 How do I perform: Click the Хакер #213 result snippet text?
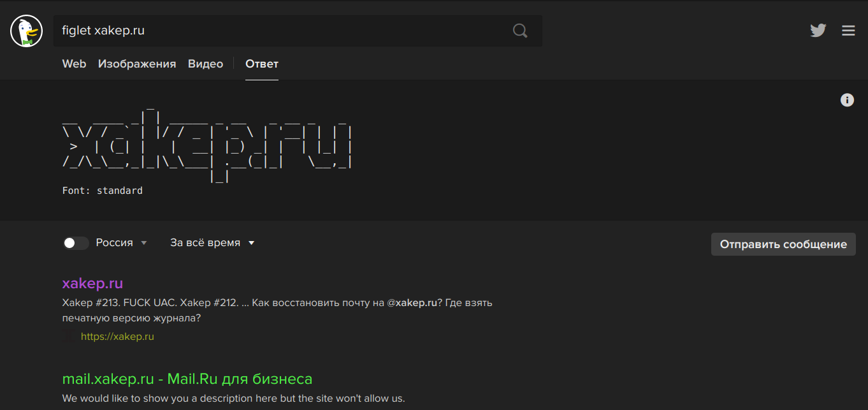coord(277,310)
